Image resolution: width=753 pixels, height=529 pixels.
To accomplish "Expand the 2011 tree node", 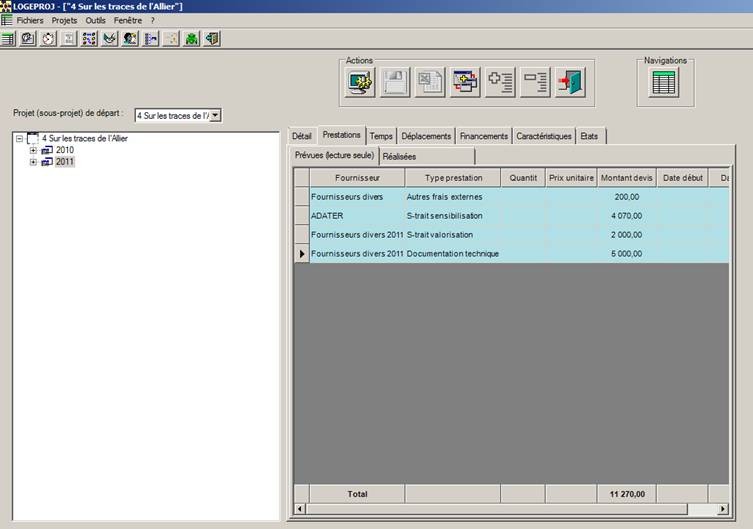I will [x=33, y=162].
